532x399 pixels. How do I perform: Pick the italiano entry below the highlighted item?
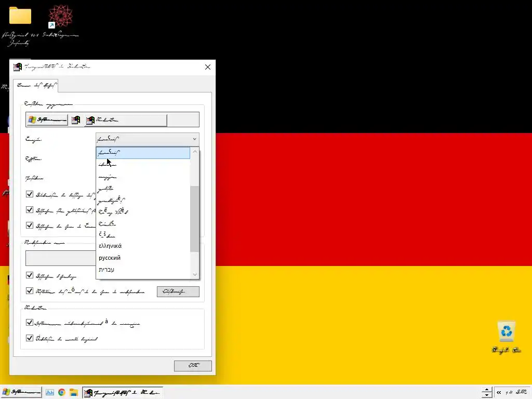[x=143, y=165]
